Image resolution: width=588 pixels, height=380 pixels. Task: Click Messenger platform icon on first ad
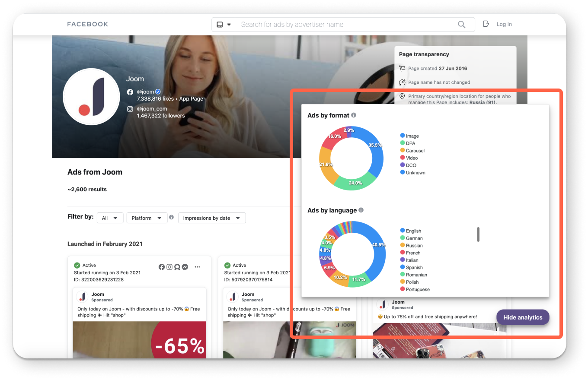tap(185, 267)
